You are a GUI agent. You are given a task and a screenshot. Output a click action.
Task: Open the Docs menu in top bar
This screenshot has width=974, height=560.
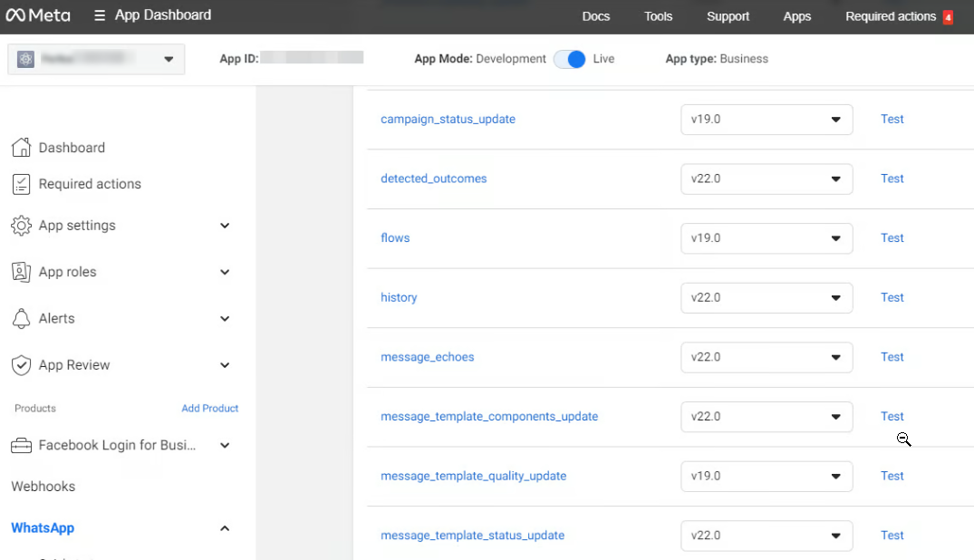(x=595, y=16)
